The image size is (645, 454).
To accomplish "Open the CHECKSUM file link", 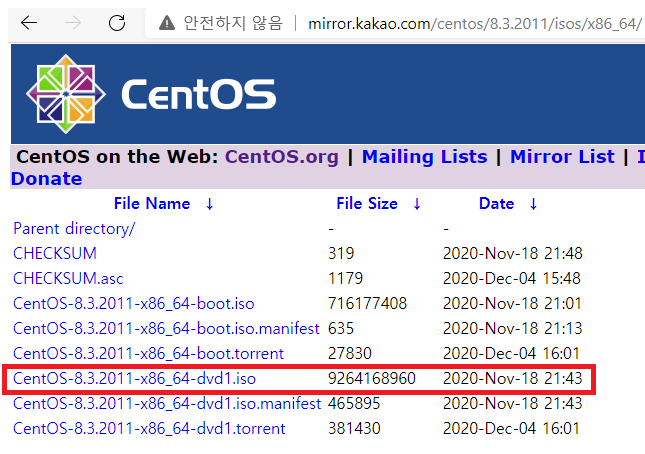I will tap(55, 253).
